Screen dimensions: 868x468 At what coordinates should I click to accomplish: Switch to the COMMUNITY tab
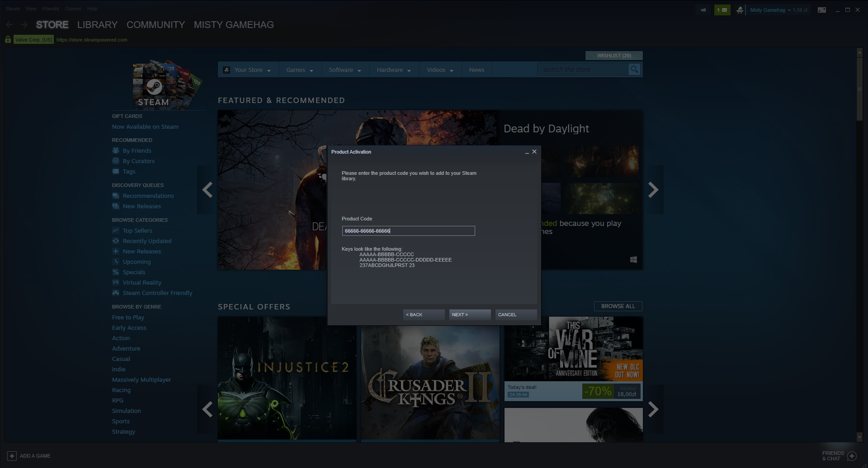[156, 25]
